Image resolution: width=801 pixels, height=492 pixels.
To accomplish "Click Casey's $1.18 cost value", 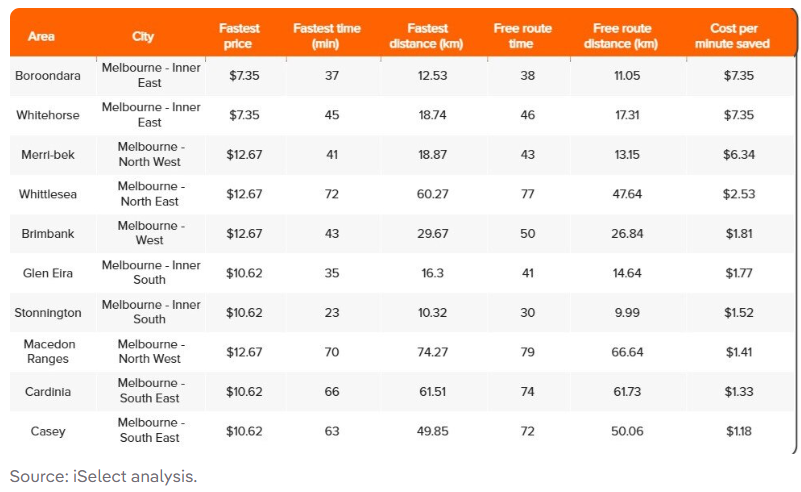I will [739, 431].
